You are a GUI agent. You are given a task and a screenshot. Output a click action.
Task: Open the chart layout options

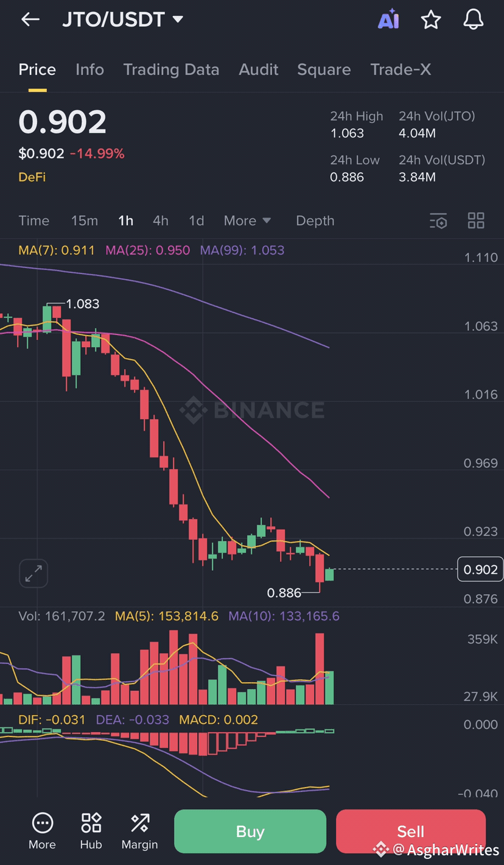coord(476,221)
